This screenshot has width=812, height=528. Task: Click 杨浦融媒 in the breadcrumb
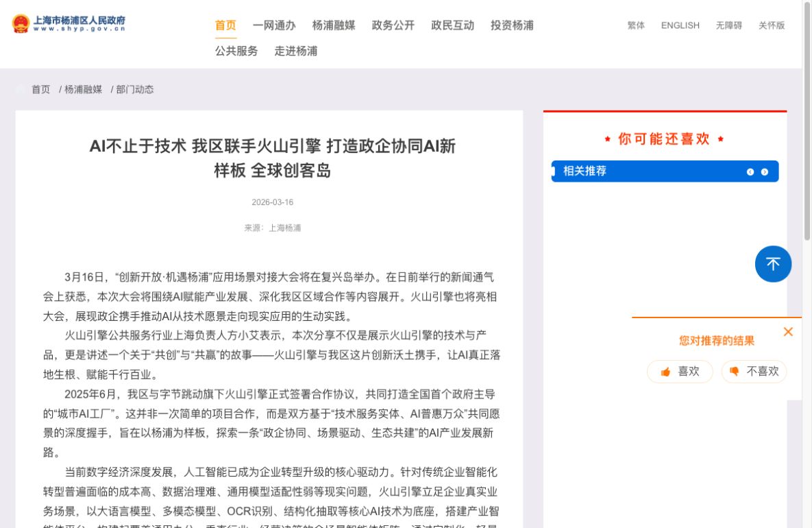point(84,89)
